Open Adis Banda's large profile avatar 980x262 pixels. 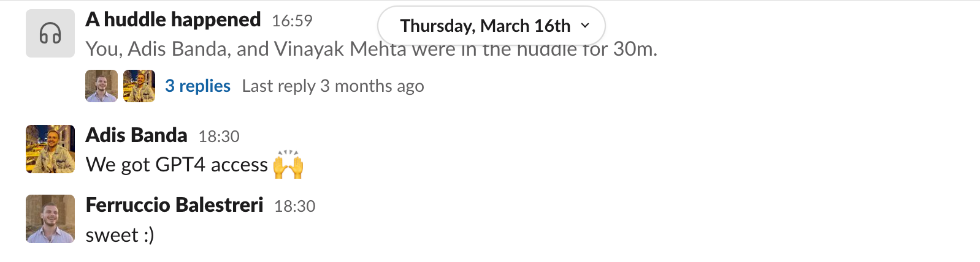click(x=50, y=149)
